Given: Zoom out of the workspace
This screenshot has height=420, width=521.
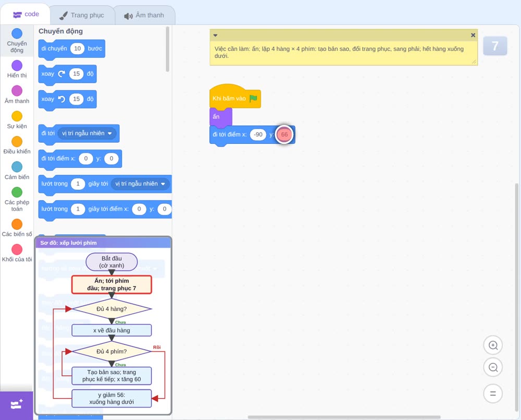Looking at the screenshot, I should click(493, 367).
